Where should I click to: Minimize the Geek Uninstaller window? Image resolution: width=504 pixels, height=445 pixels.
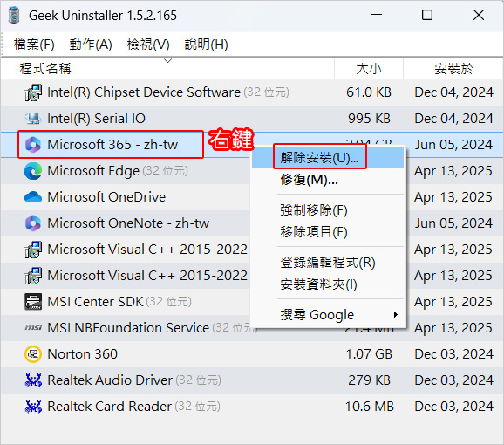[377, 15]
